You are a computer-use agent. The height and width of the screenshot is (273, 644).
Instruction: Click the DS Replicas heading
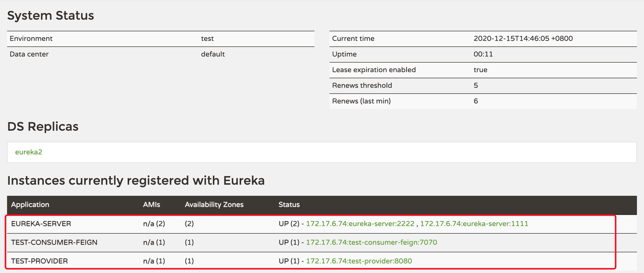pyautogui.click(x=43, y=126)
